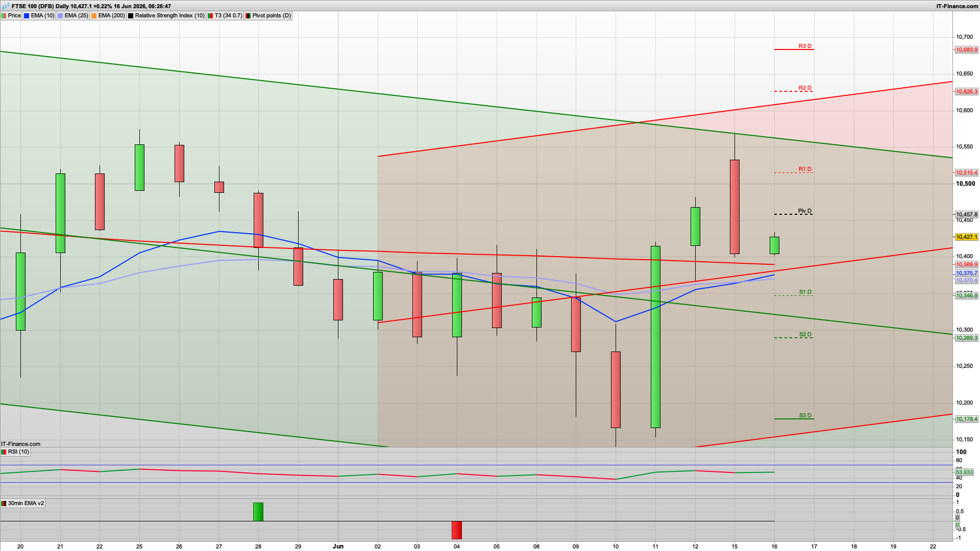The height and width of the screenshot is (551, 980).
Task: Click the 100 label on RSI scale
Action: (x=961, y=452)
